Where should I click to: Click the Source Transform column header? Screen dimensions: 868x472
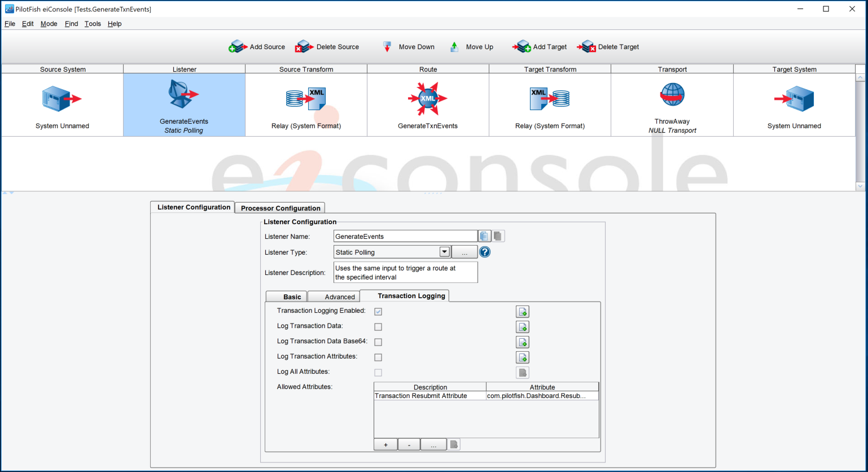point(306,69)
